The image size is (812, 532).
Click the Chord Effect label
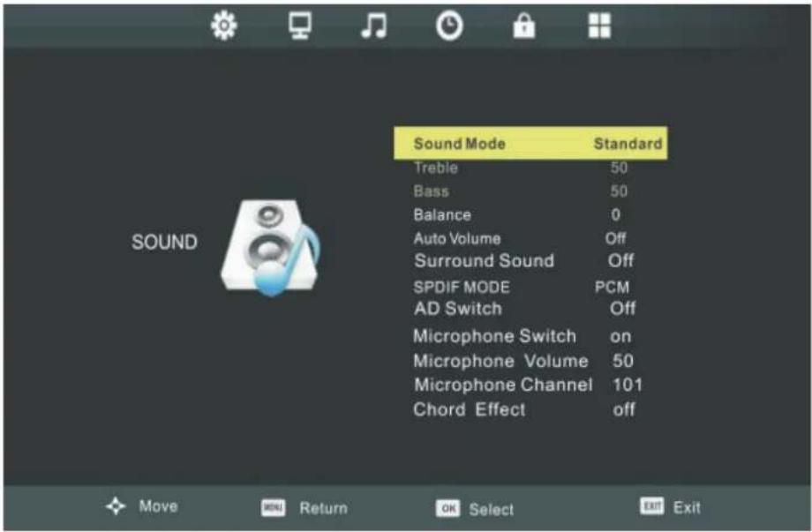coord(470,409)
